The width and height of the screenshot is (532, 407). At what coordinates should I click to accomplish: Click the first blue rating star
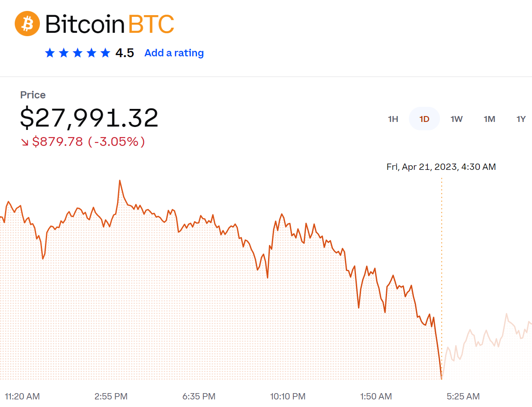pos(50,53)
